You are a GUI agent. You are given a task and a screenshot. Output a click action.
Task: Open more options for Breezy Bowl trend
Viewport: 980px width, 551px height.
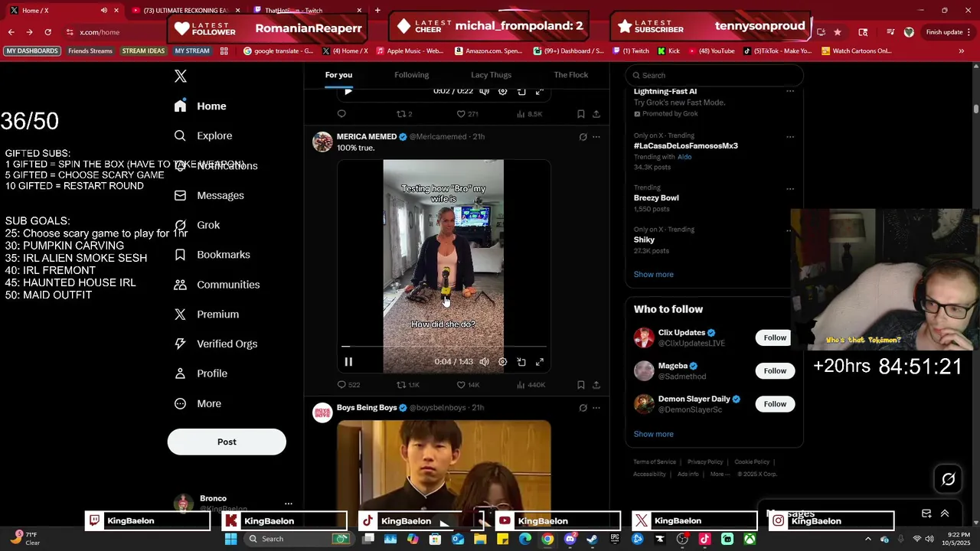coord(790,188)
